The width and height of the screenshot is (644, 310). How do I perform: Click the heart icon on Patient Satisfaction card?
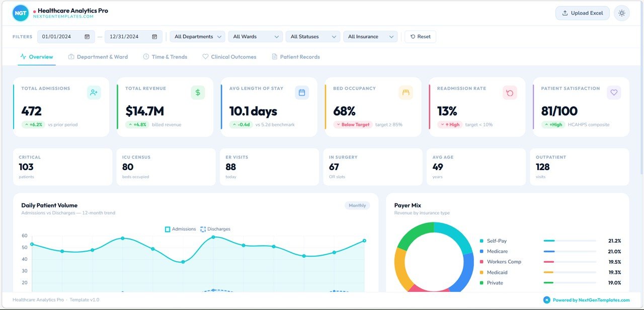pyautogui.click(x=614, y=93)
